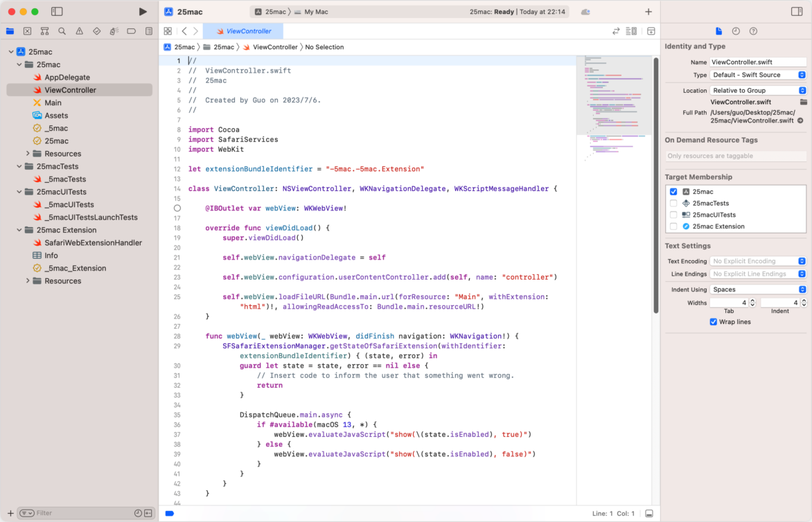Click No Selection in the jump bar
Viewport: 812px width, 522px height.
pyautogui.click(x=324, y=47)
